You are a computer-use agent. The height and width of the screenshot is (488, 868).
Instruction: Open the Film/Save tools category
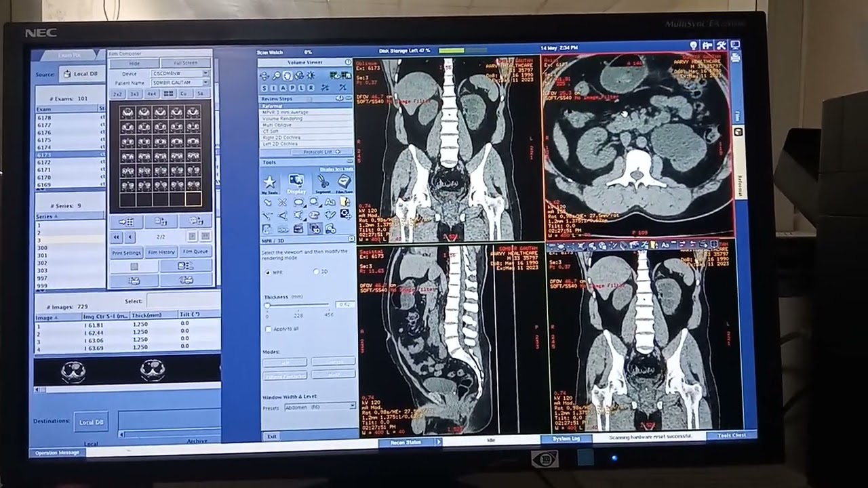344,184
